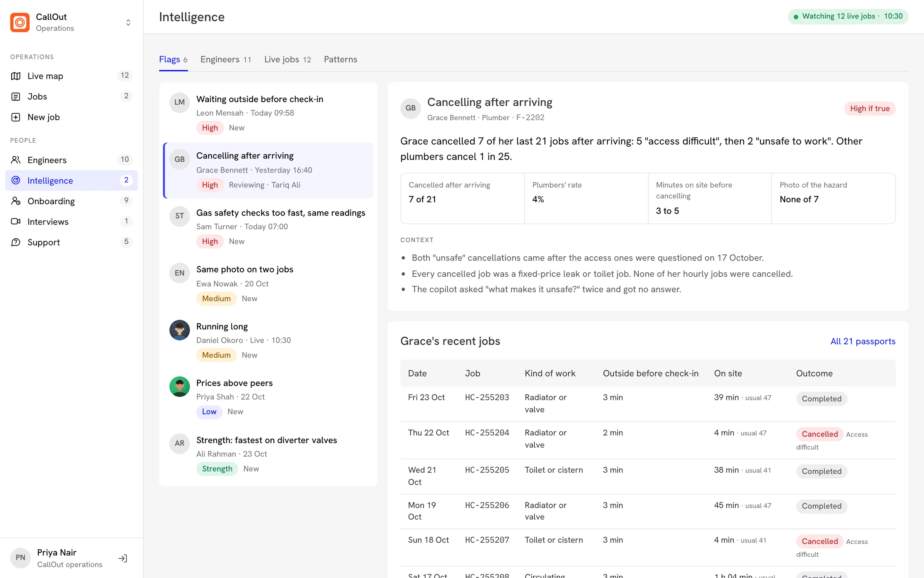Click the Strength tag on Ali Rahman's flag
Image resolution: width=924 pixels, height=578 pixels.
[x=217, y=469]
